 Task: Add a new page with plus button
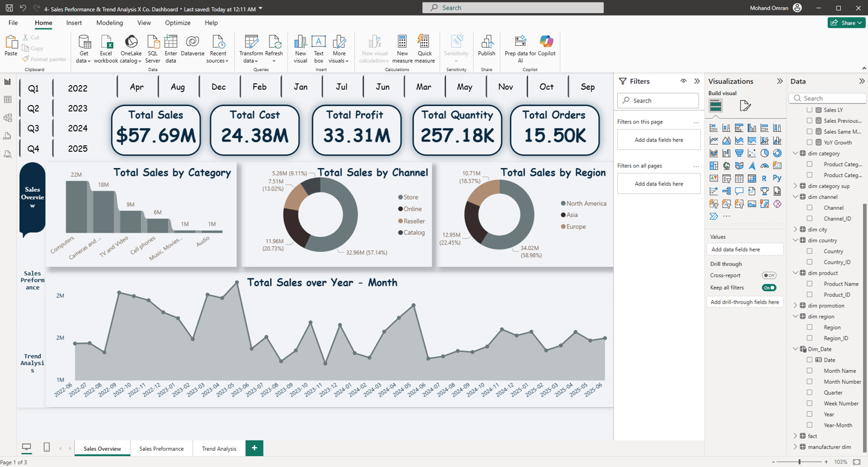(254, 448)
